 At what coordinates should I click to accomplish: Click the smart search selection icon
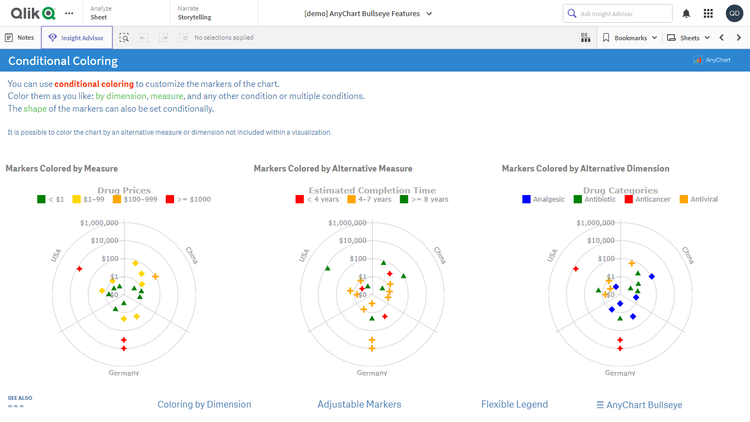(x=124, y=37)
